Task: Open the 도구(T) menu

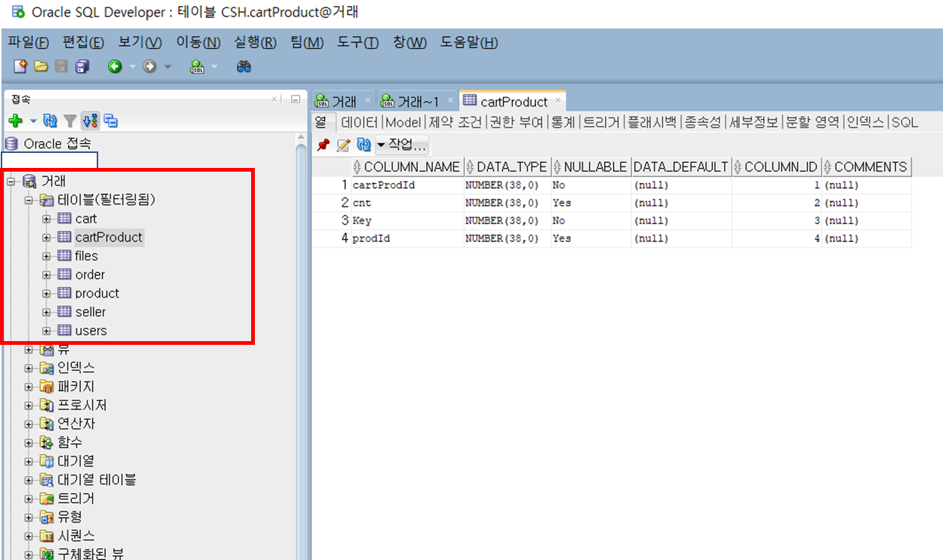Action: pyautogui.click(x=358, y=43)
